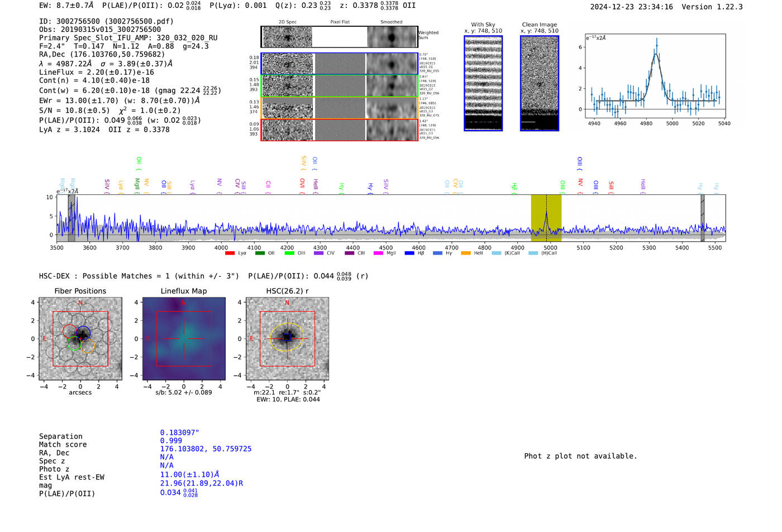Click the Phot z plot not available text
The image size is (782, 532).
[x=580, y=456]
